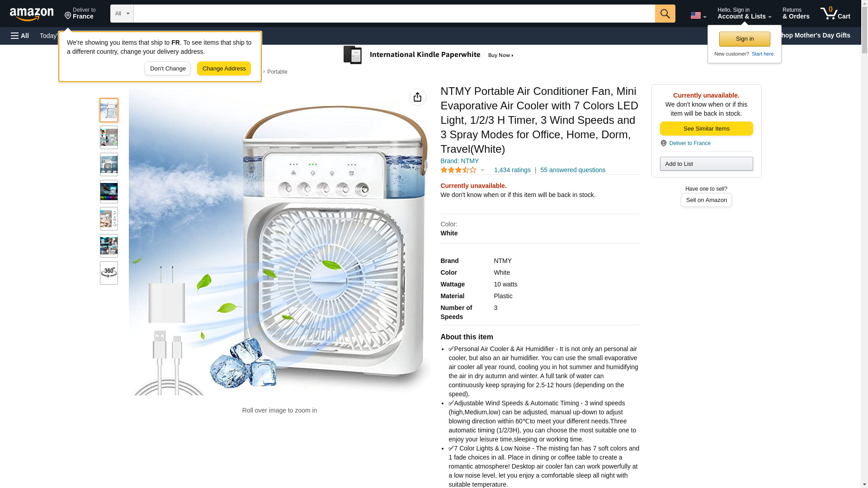Open the All hamburger menu
Screen dimensions: 868x488
pos(20,36)
